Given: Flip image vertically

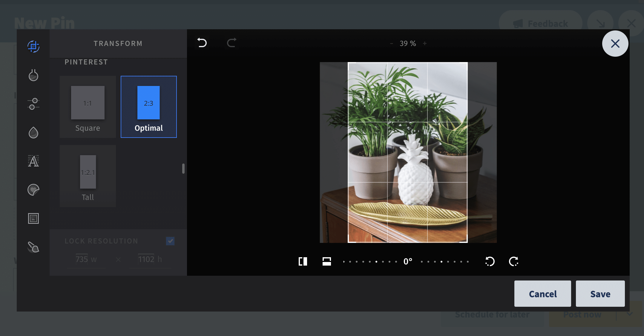Looking at the screenshot, I should pos(327,261).
